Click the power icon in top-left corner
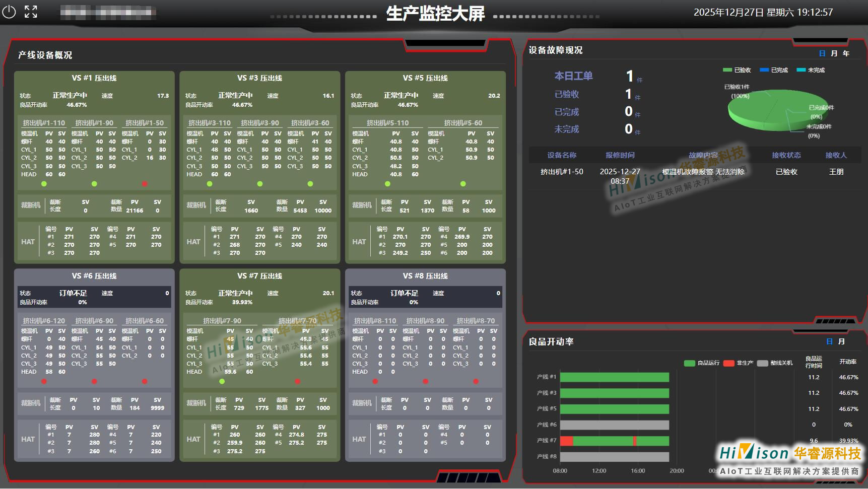 [9, 12]
